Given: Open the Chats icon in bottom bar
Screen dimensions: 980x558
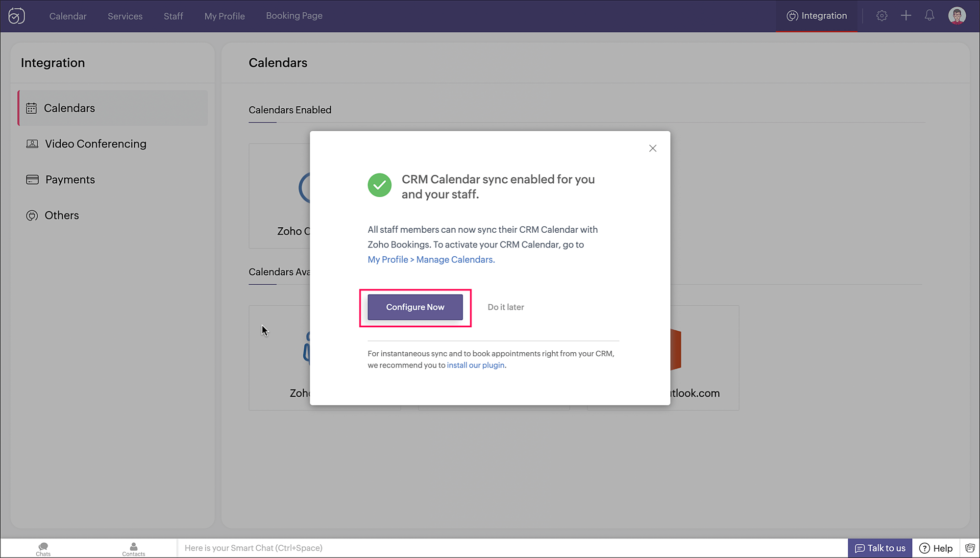Looking at the screenshot, I should (x=43, y=549).
